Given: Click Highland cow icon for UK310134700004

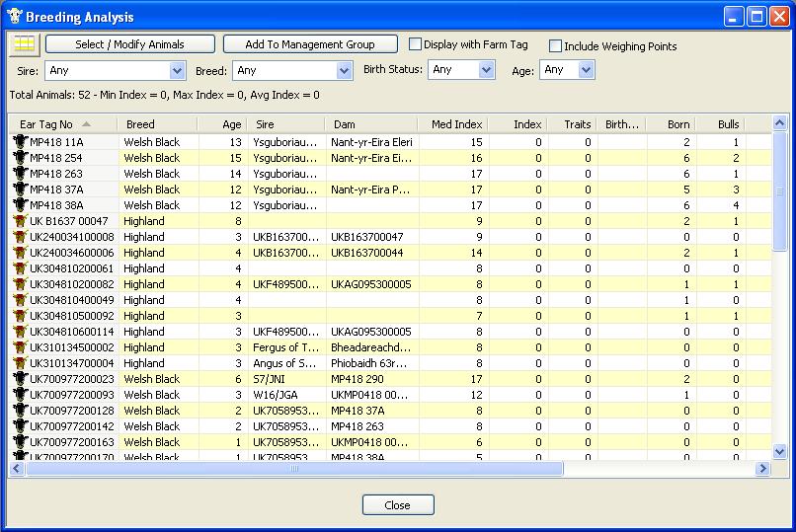Looking at the screenshot, I should coord(20,362).
